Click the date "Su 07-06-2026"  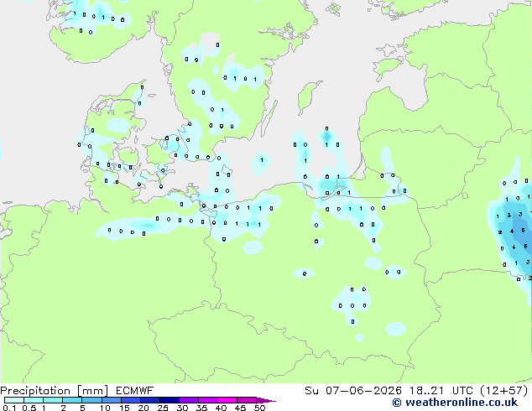pos(353,391)
